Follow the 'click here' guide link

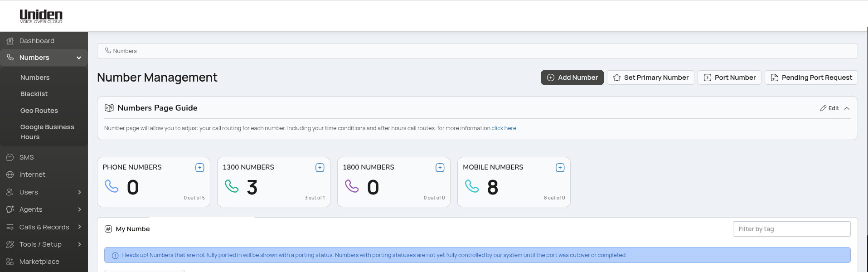pyautogui.click(x=504, y=128)
